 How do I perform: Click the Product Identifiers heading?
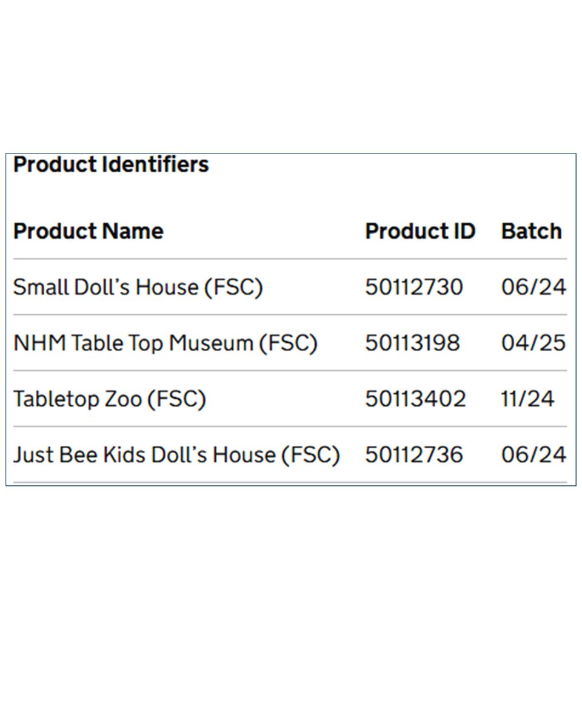click(x=111, y=164)
